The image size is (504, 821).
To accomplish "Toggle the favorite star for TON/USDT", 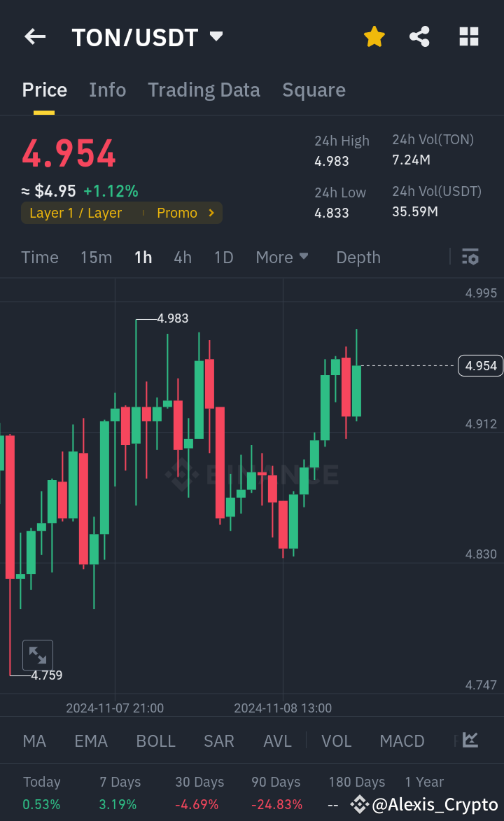I will click(x=374, y=36).
